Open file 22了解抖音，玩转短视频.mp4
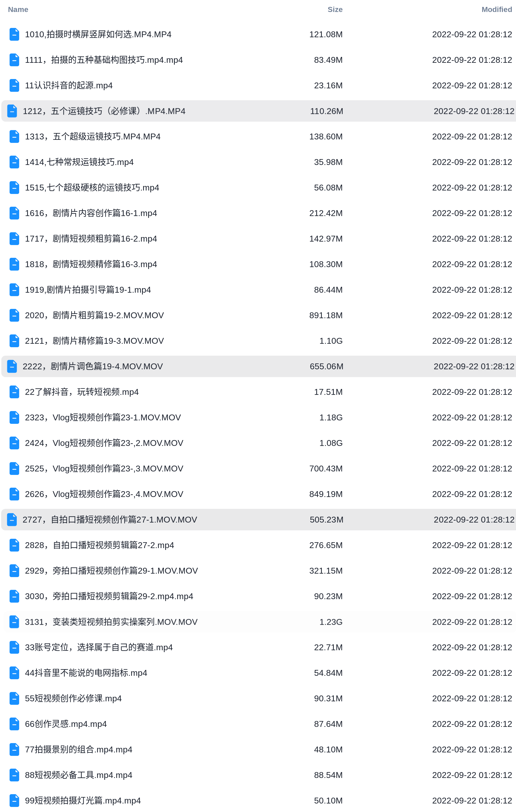Viewport: 516px width, 812px height. (x=82, y=392)
